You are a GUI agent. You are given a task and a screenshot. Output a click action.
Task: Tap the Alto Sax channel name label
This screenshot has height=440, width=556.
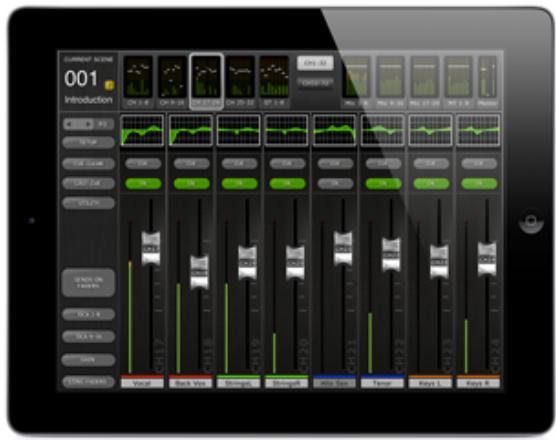tap(334, 383)
